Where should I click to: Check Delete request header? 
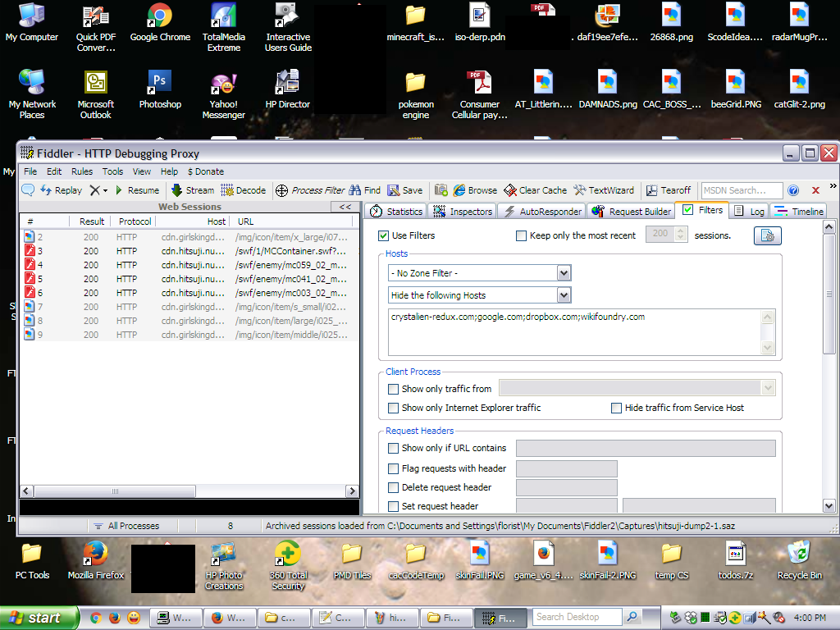[393, 487]
